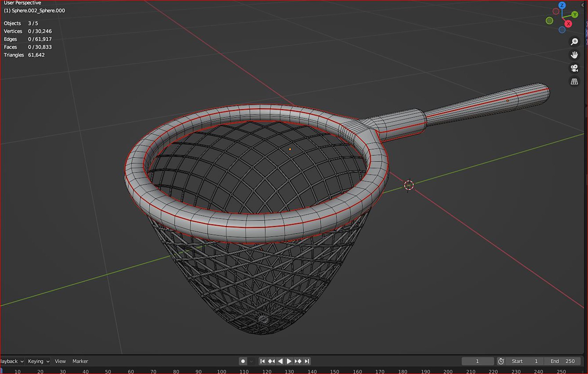Play the animation in reverse
Screen dimensions: 588x374
click(x=280, y=361)
